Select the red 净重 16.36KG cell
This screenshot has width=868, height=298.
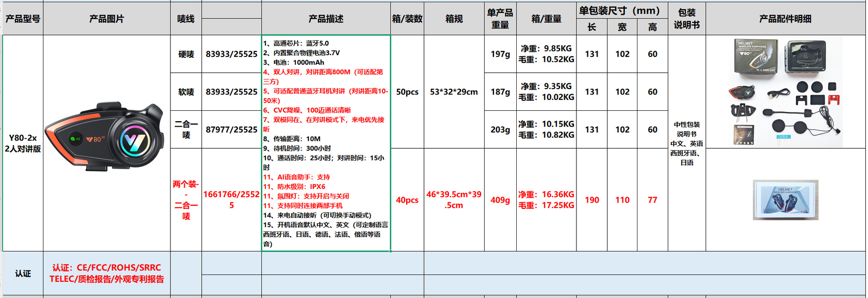[x=546, y=200]
